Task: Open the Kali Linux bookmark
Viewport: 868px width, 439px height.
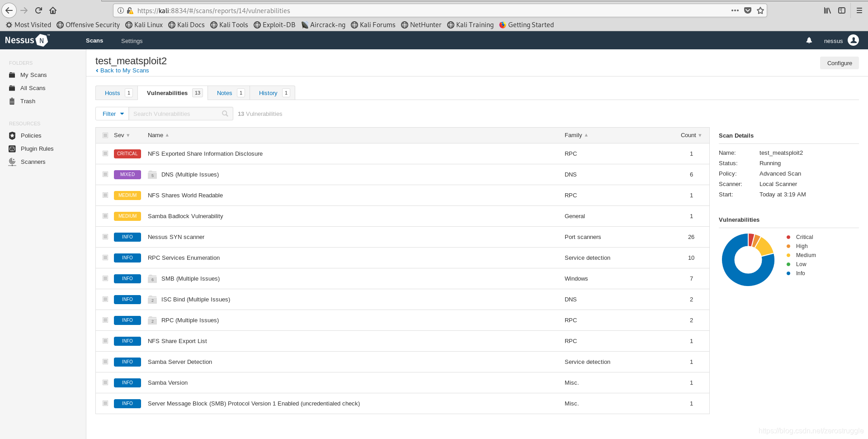Action: [144, 25]
